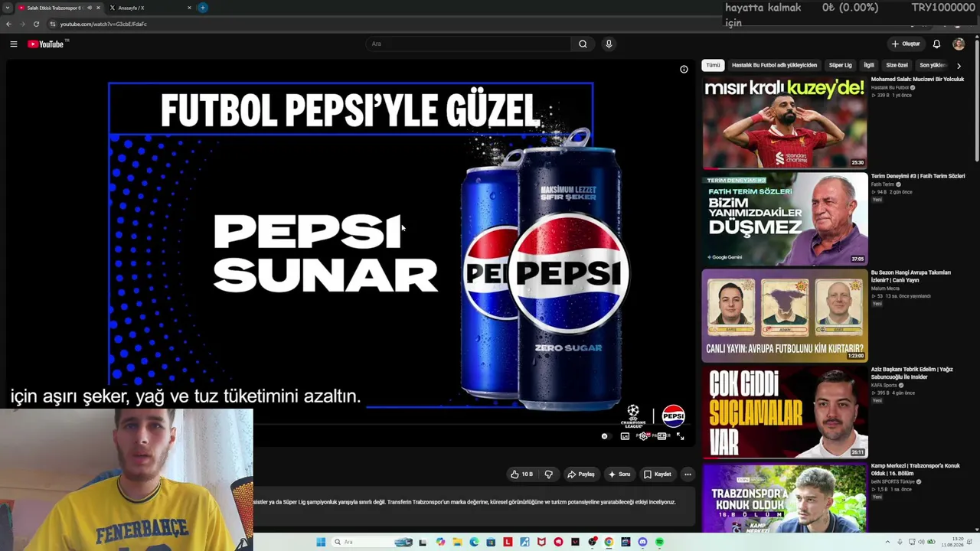Viewport: 980px width, 551px height.
Task: Open Bu Sezon Hangi Avrupa Takımları İzlenir title
Action: click(910, 276)
